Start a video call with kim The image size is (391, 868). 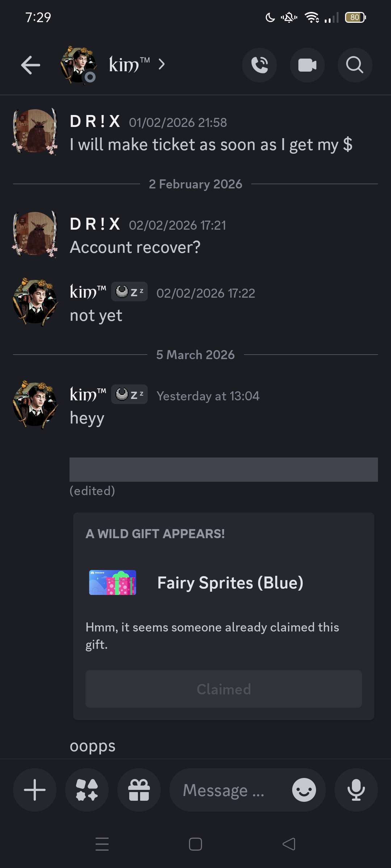click(x=307, y=65)
